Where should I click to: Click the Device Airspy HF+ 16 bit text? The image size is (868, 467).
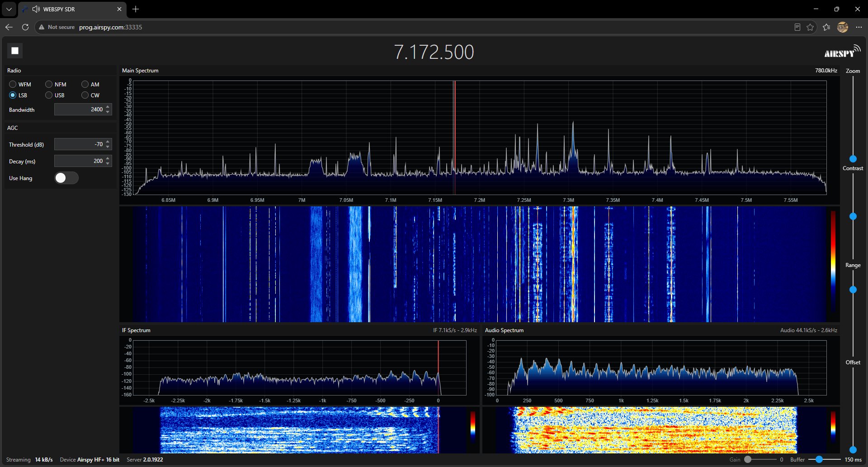(90, 459)
